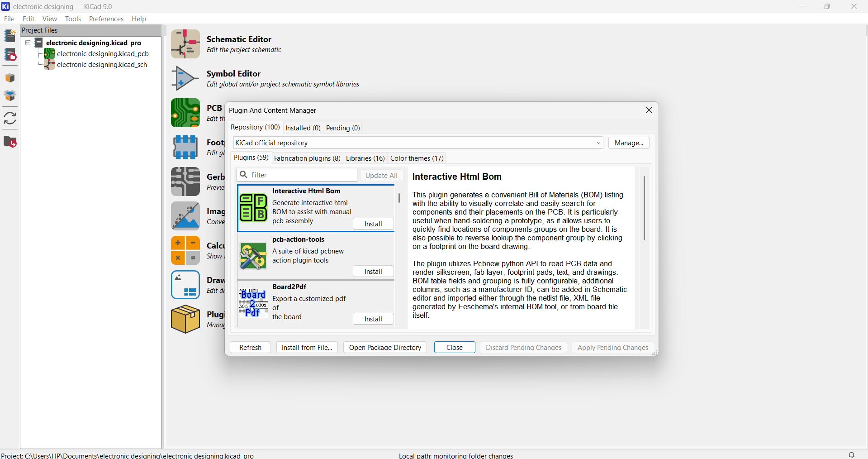Open the View menu

tap(50, 19)
